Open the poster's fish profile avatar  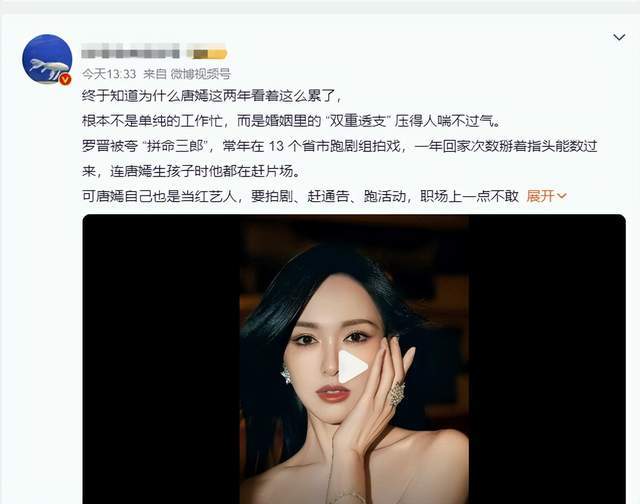[47, 59]
